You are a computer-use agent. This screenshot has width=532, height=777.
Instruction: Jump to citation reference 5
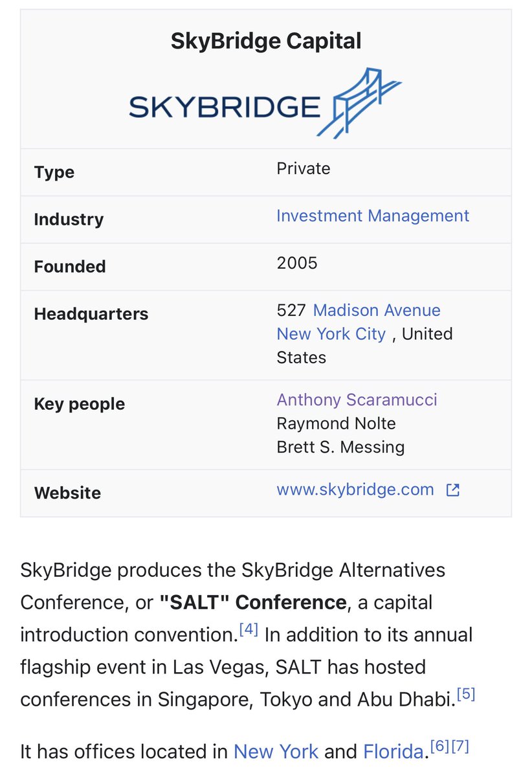[466, 694]
